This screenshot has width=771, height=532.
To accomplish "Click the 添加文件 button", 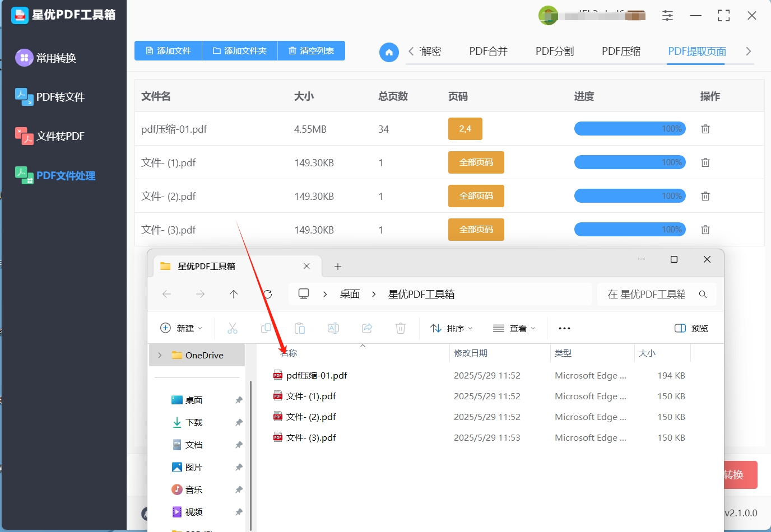I will 168,50.
